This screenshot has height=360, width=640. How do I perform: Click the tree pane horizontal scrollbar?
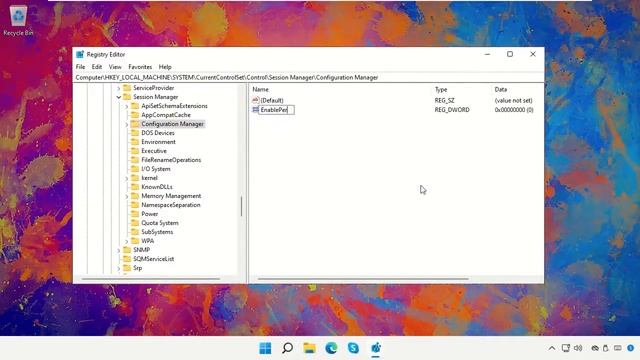click(151, 279)
